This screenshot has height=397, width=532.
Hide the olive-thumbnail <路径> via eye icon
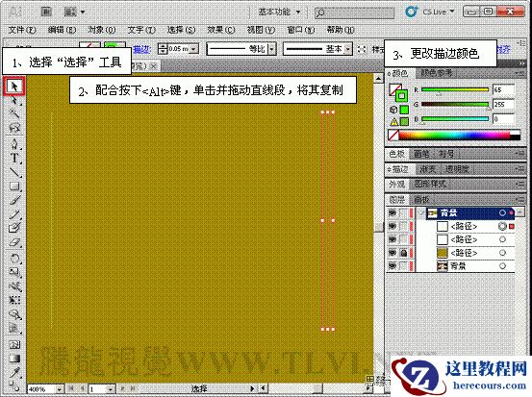click(393, 253)
